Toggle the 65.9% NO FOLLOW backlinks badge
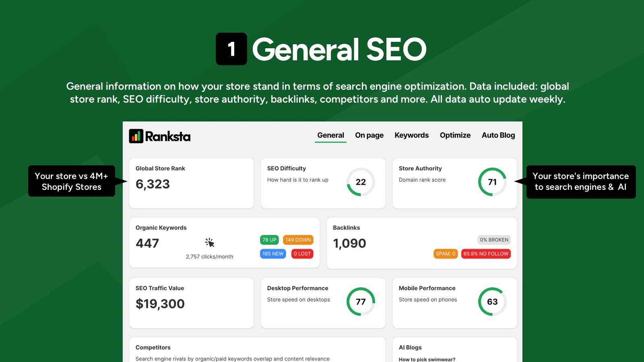This screenshot has height=362, width=644. coord(486,253)
